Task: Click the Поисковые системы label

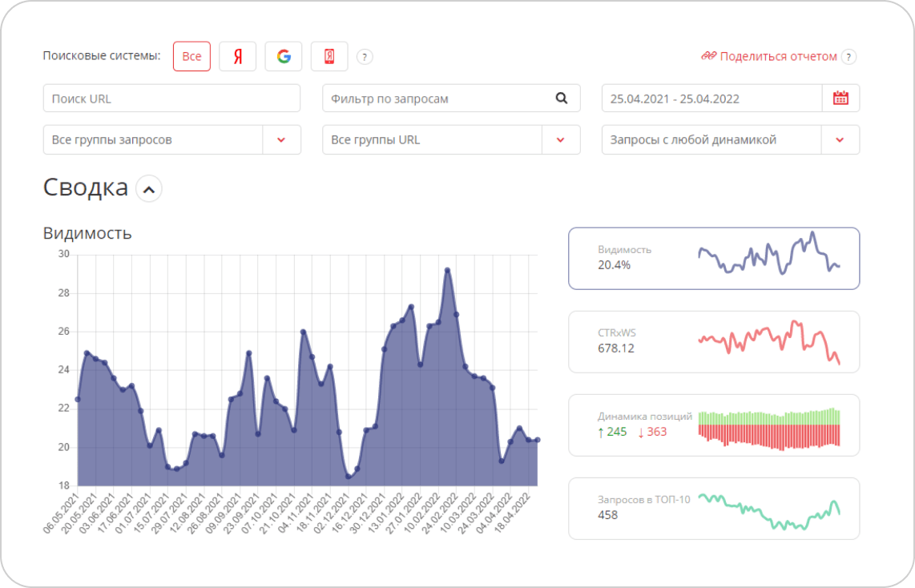Action: (102, 56)
